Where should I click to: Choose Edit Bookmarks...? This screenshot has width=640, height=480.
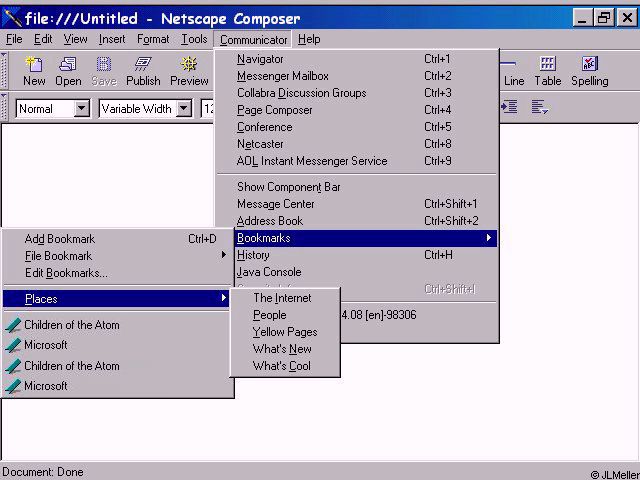[117, 273]
